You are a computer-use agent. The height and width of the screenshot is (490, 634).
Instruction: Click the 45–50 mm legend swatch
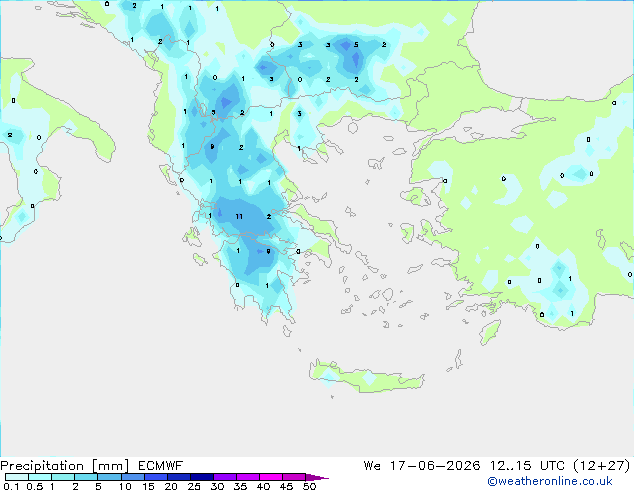(x=294, y=477)
